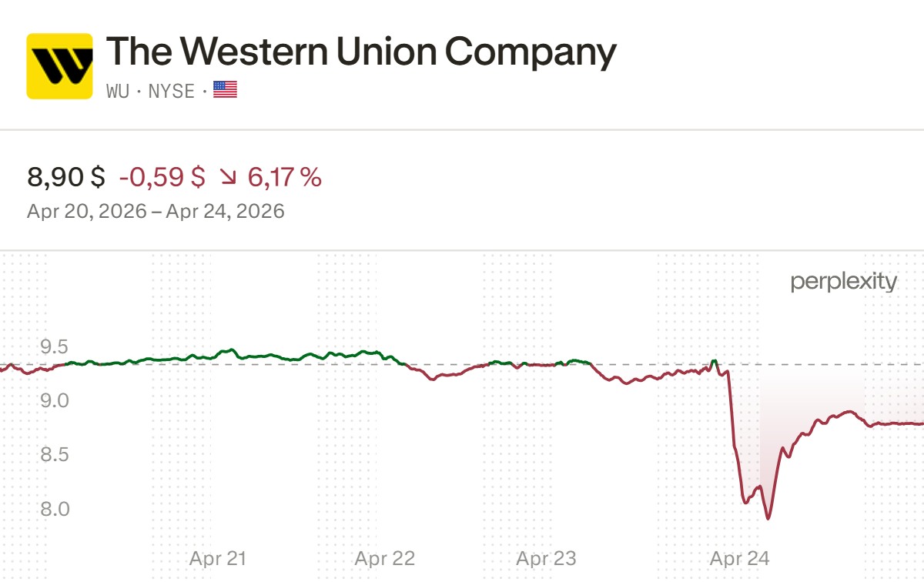Click the -0,59 $ price change
The height and width of the screenshot is (582, 924).
click(x=162, y=178)
